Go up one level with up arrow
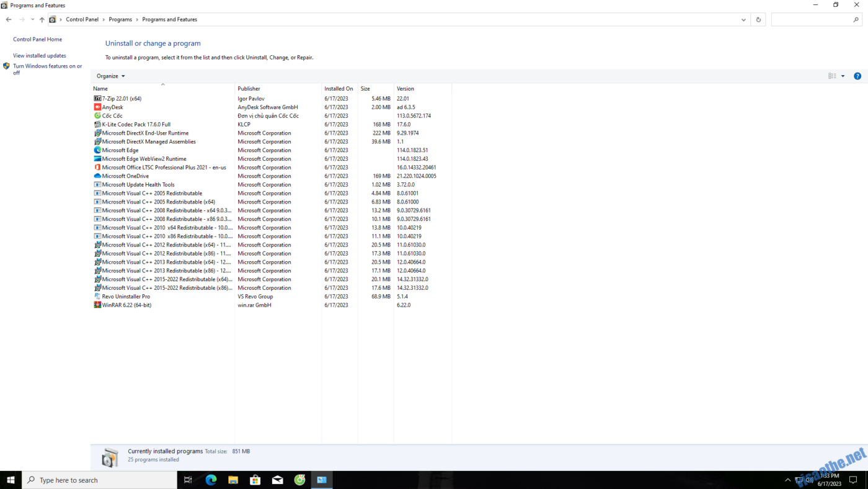The image size is (868, 489). click(42, 20)
